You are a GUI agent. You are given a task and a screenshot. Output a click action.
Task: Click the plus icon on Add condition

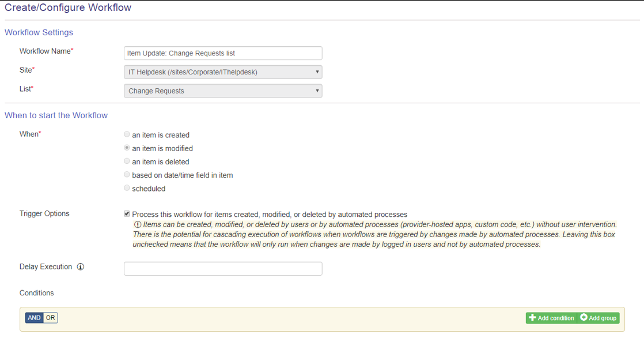532,318
